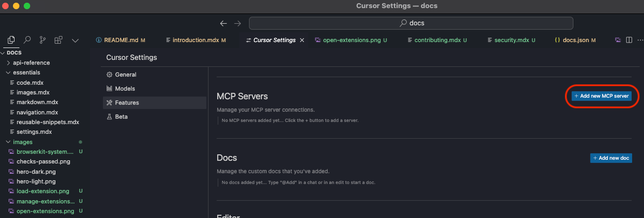The height and width of the screenshot is (218, 644).
Task: Open the editor more actions ellipsis
Action: [640, 40]
